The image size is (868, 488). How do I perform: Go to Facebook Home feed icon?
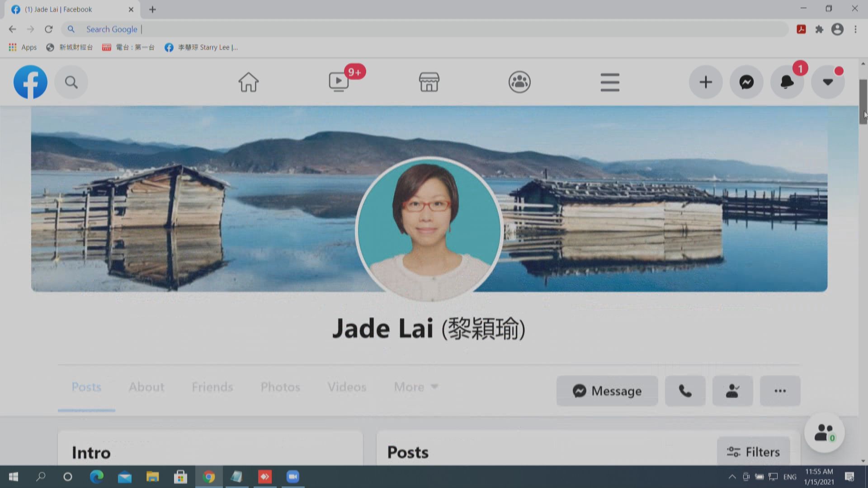tap(248, 82)
